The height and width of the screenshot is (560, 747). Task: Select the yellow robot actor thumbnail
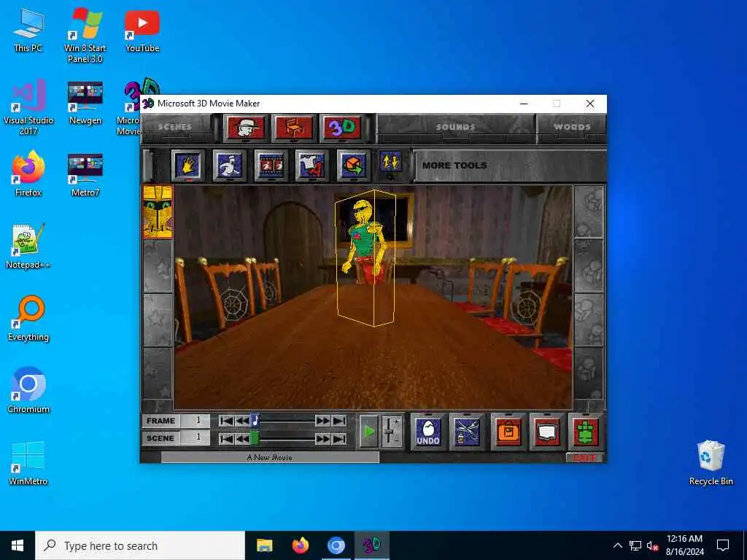[x=158, y=212]
